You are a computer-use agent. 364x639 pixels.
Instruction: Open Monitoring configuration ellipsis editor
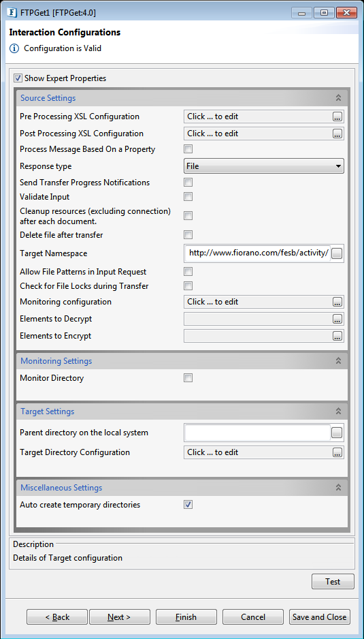pyautogui.click(x=337, y=302)
